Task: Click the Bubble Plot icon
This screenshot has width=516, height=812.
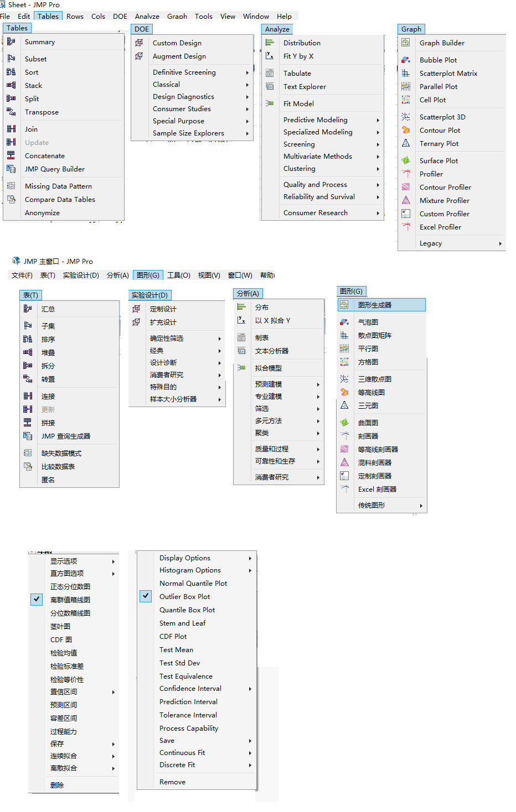Action: coord(406,60)
